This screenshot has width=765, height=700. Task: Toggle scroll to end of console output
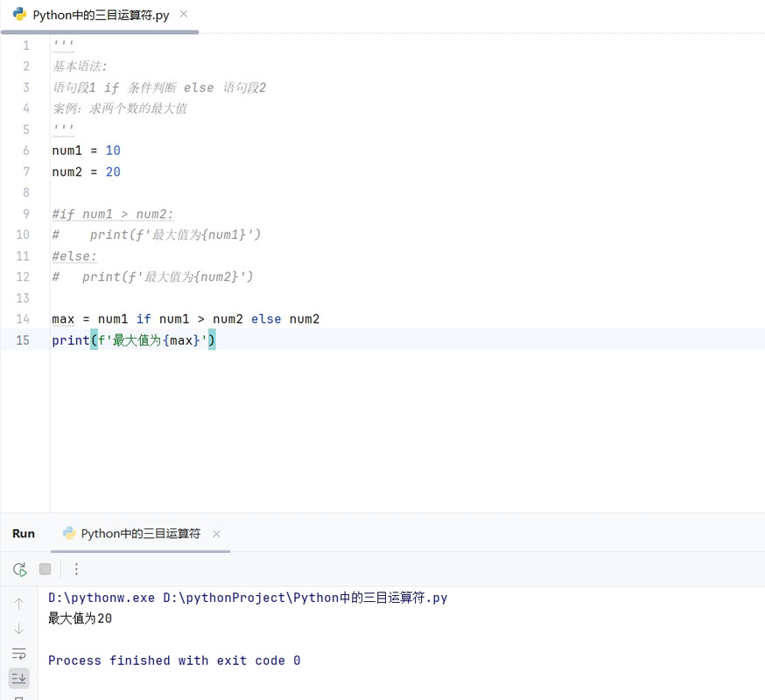[19, 678]
